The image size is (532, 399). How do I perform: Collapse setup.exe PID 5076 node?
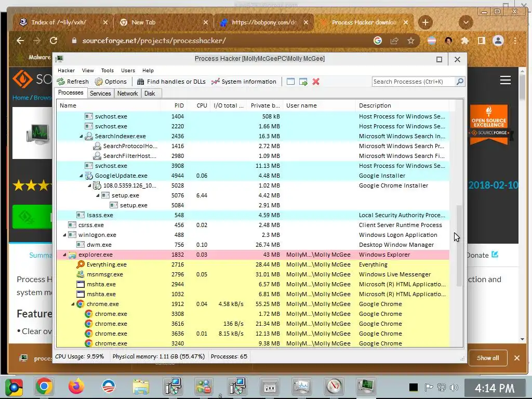[98, 195]
